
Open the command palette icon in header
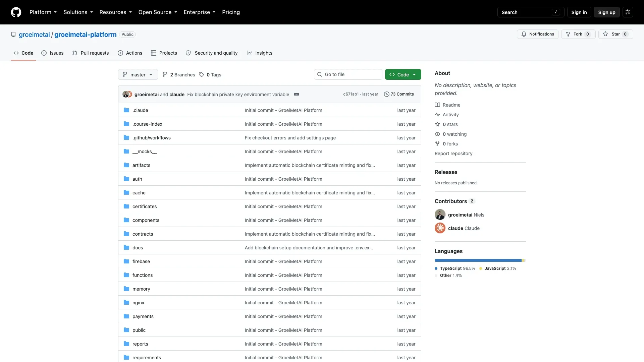coord(628,12)
